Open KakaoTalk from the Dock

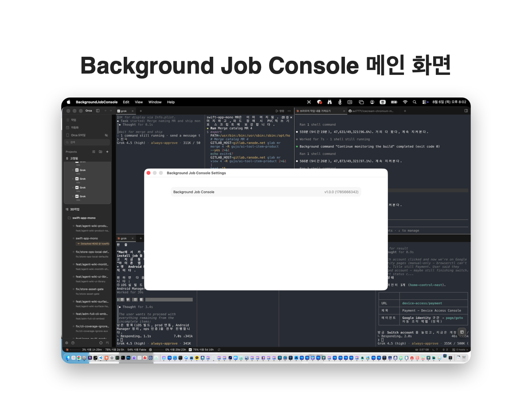197,357
